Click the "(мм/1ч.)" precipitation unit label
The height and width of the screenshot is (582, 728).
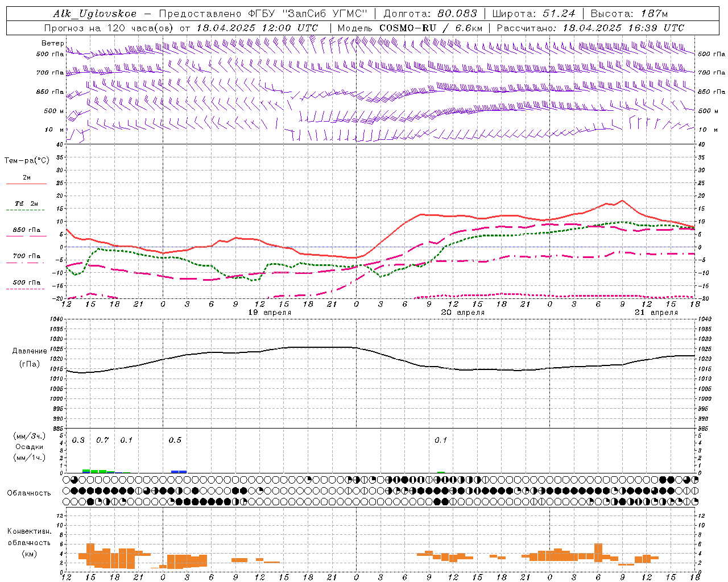tap(30, 458)
